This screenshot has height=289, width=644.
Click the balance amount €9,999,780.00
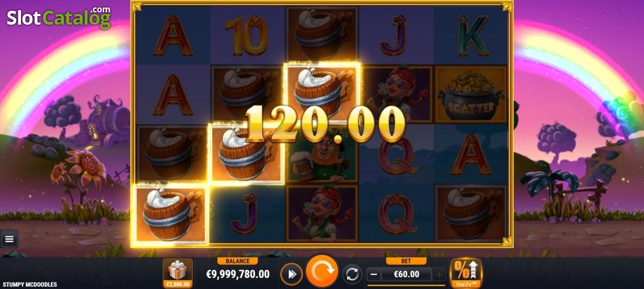[x=238, y=275]
